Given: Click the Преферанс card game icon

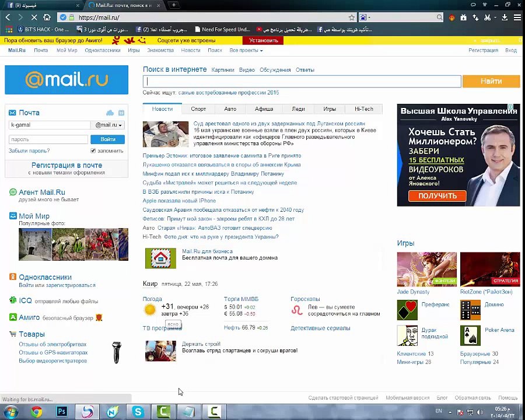Looking at the screenshot, I should coord(407,310).
